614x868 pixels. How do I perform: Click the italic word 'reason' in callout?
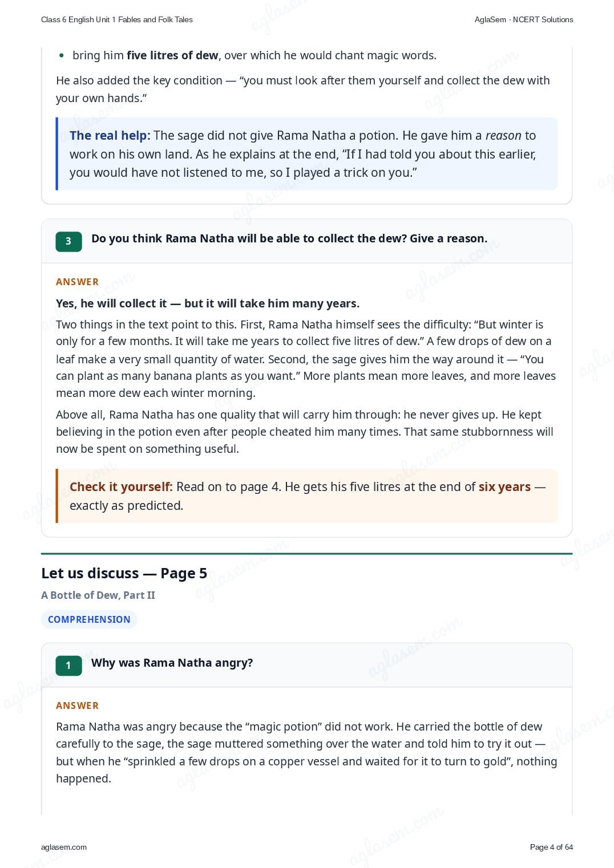click(503, 136)
